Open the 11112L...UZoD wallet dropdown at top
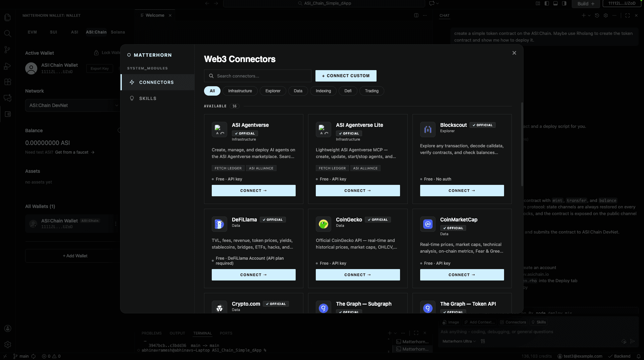 [622, 3]
